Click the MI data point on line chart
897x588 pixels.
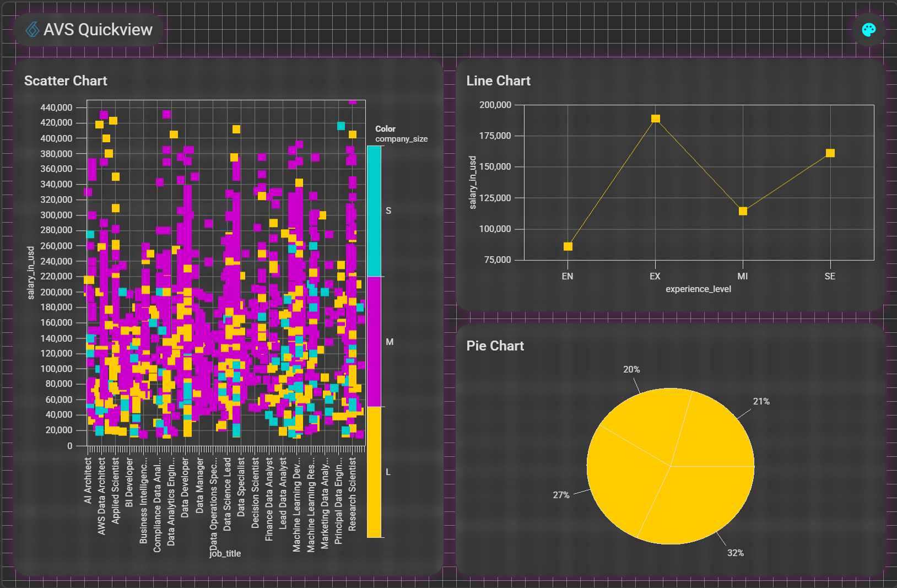click(x=743, y=211)
